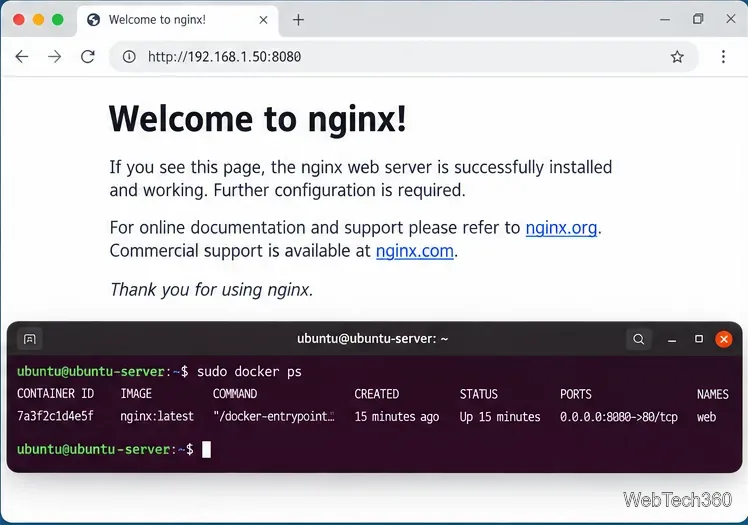This screenshot has width=748, height=525.
Task: Maximize the terminal window
Action: coord(699,339)
